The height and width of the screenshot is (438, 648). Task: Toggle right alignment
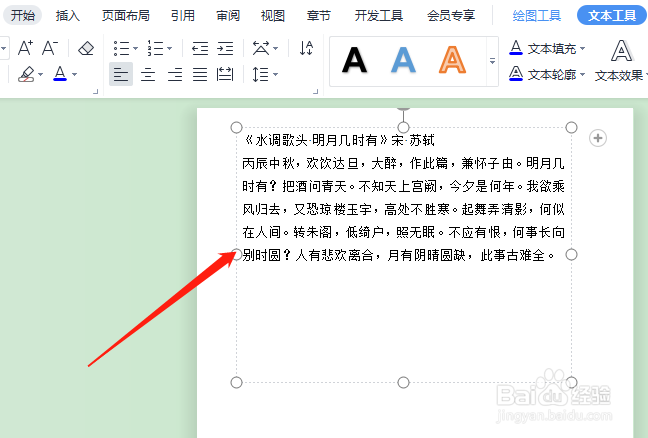[x=175, y=74]
